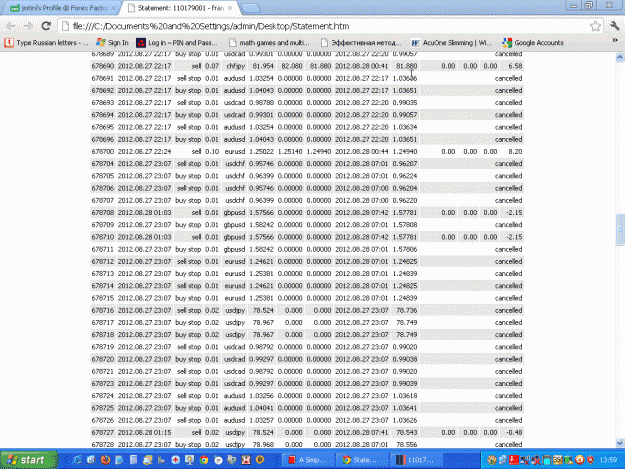Open the math games and multi bookmark
The image size is (625, 469).
[269, 43]
